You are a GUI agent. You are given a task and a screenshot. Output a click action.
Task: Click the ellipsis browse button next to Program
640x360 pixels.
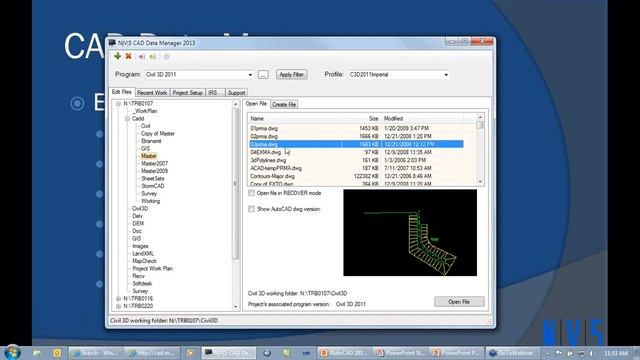pyautogui.click(x=263, y=75)
